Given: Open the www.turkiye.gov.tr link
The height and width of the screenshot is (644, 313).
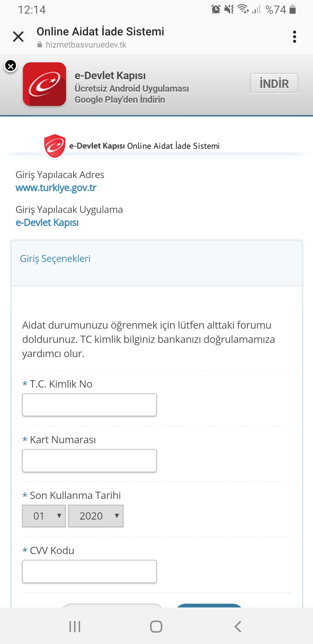Looking at the screenshot, I should point(56,188).
